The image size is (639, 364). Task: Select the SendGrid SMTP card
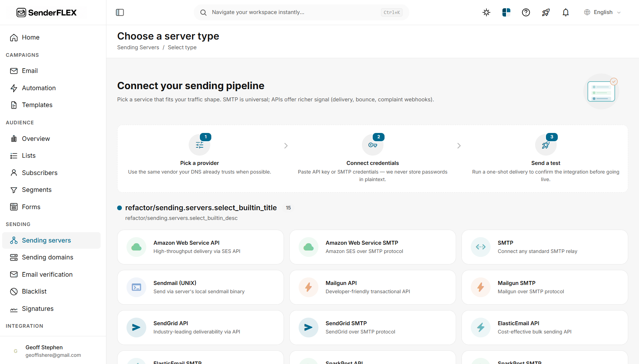tap(373, 328)
